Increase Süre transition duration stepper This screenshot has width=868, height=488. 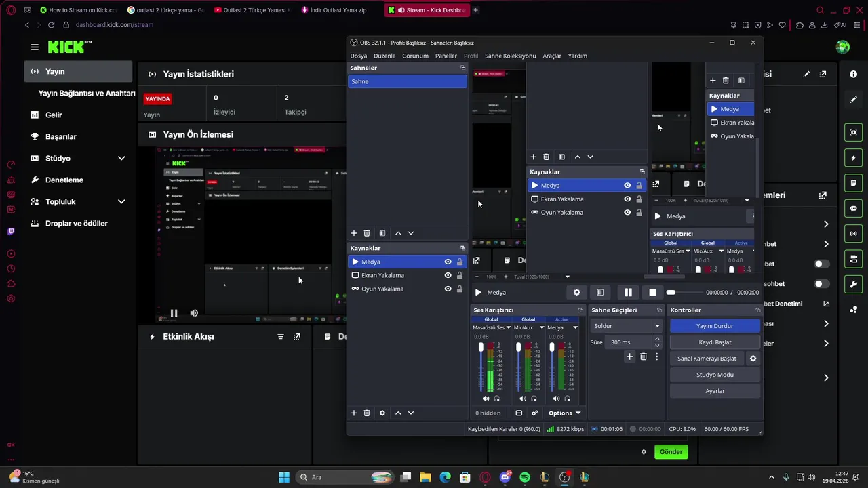coord(657,340)
